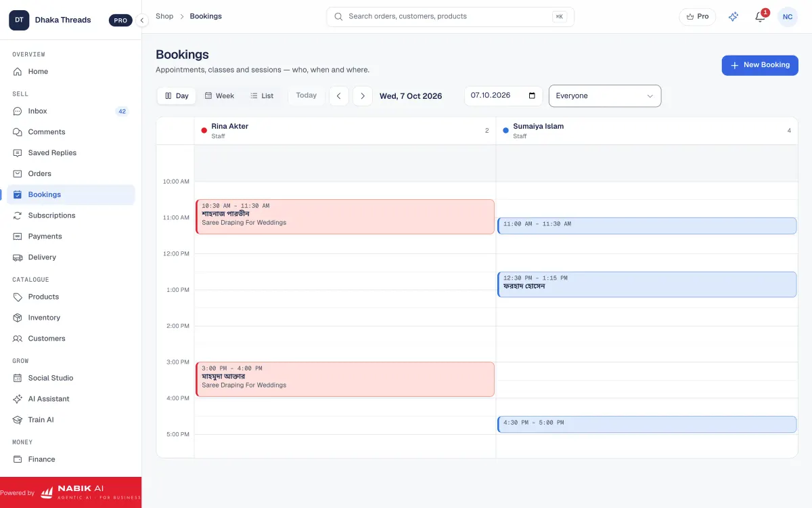Click the Orders icon in sidebar
812x508 pixels.
point(18,174)
